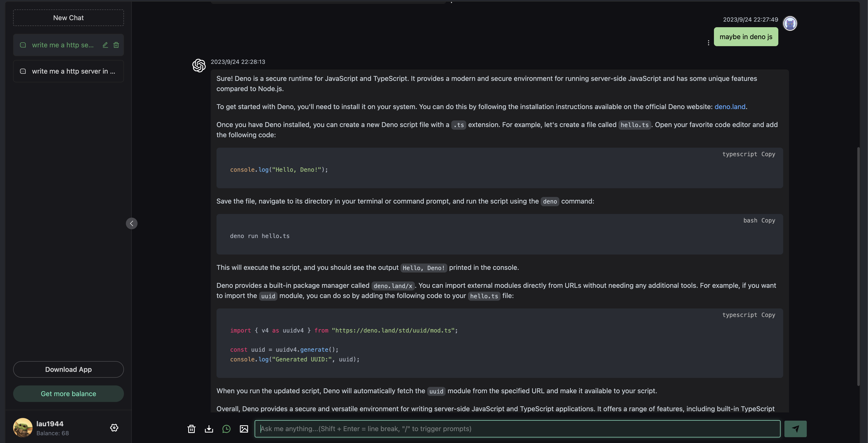Click the timestamp '2023/9/24 22:27:49'
This screenshot has width=868, height=443.
(x=750, y=20)
